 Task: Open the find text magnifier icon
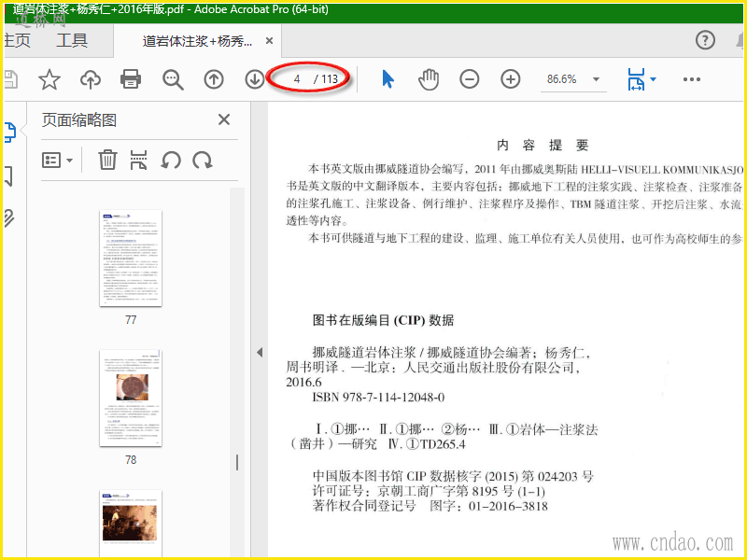click(173, 79)
